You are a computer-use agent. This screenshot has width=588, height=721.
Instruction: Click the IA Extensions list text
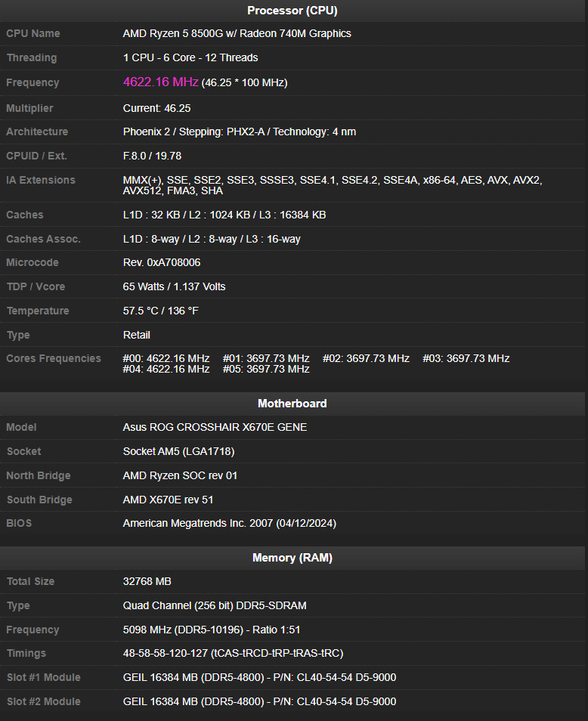(333, 185)
